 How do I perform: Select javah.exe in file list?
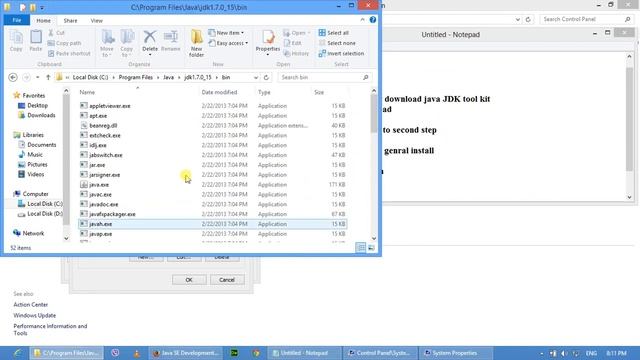tap(213, 224)
